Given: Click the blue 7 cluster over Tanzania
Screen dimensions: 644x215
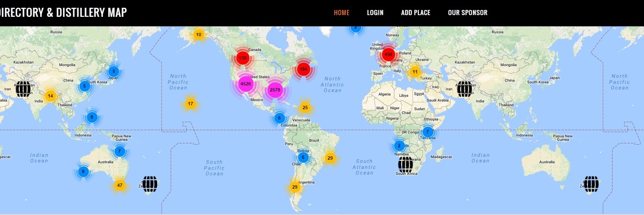Looking at the screenshot, I should pyautogui.click(x=427, y=132).
